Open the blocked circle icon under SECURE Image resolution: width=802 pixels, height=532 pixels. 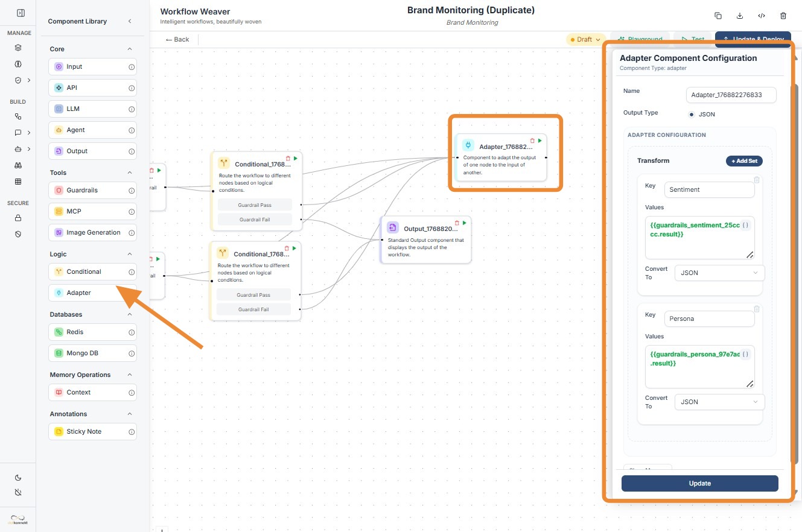pyautogui.click(x=18, y=233)
